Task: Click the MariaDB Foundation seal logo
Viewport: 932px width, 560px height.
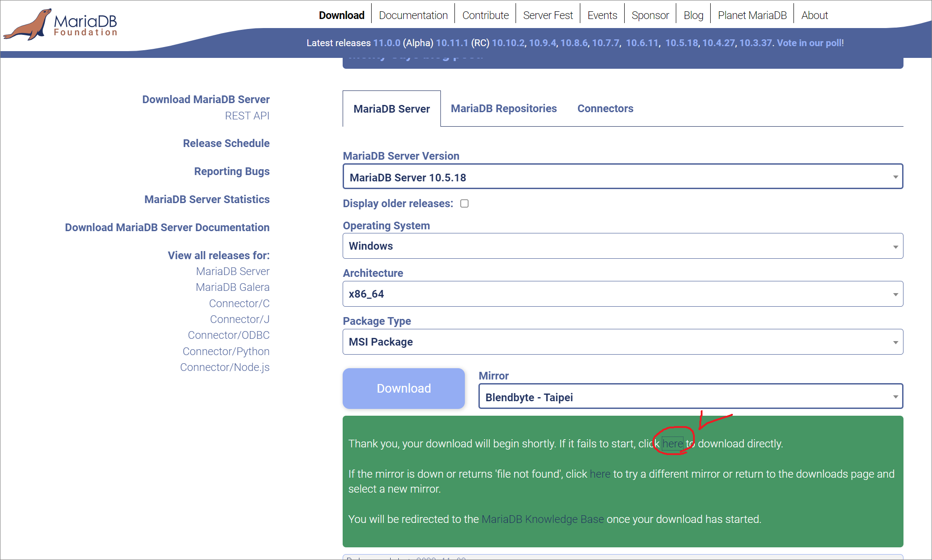Action: 60,24
